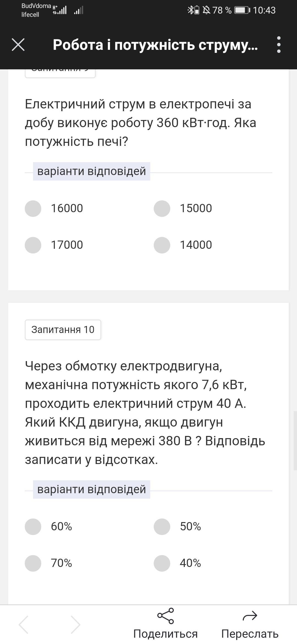Tap the Запитання 10 label
Viewport: 297px width, 644px height.
pos(63,330)
